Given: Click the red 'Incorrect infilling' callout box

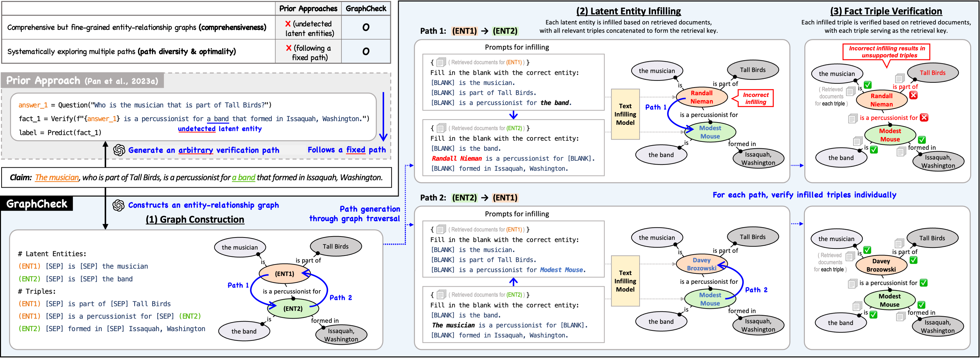Looking at the screenshot, I should [756, 98].
